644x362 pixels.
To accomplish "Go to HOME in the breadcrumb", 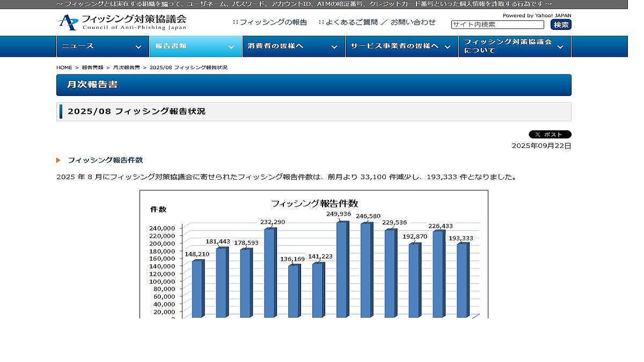I will click(64, 68).
